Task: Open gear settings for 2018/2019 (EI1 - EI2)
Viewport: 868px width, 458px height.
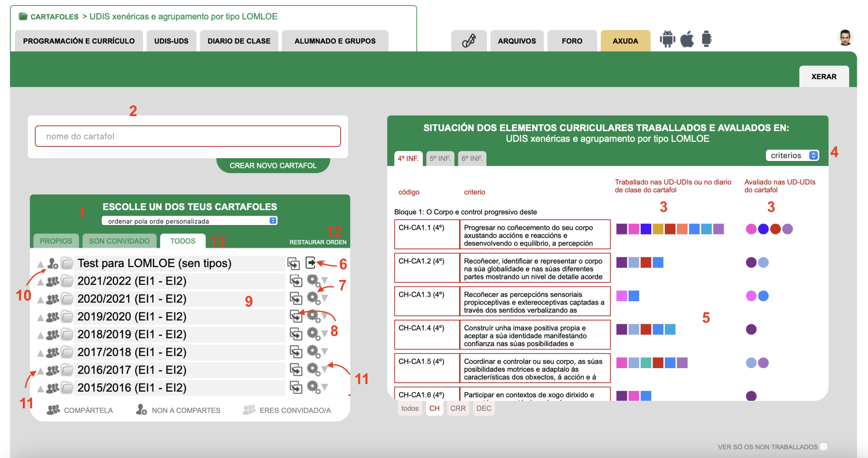Action: (x=313, y=334)
